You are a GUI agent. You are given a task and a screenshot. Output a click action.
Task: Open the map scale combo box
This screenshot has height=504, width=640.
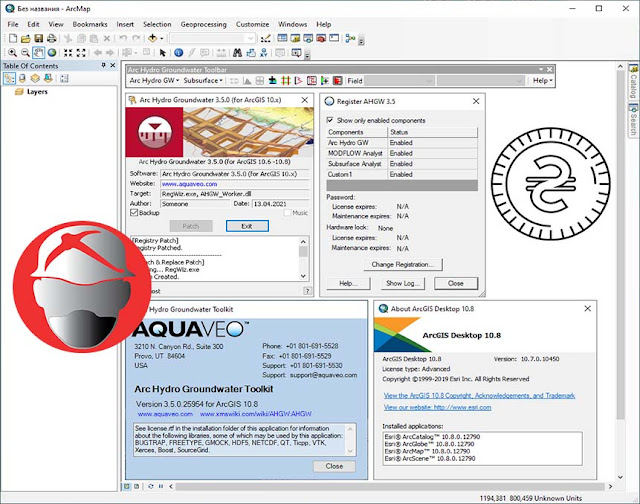212,38
